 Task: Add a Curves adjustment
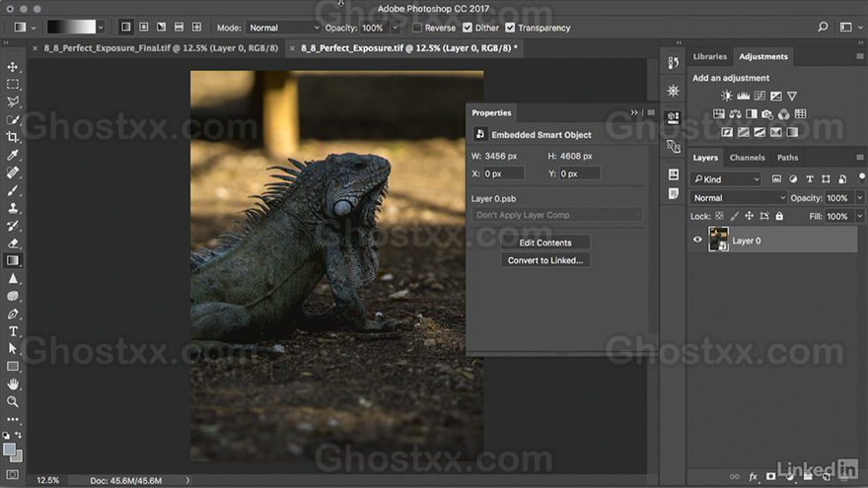tap(759, 96)
